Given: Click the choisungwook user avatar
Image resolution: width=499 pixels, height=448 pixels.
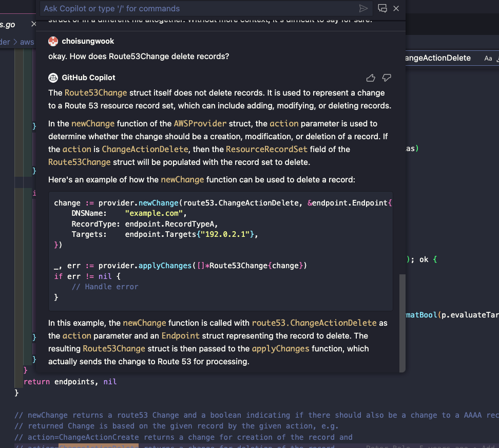Looking at the screenshot, I should pyautogui.click(x=53, y=42).
